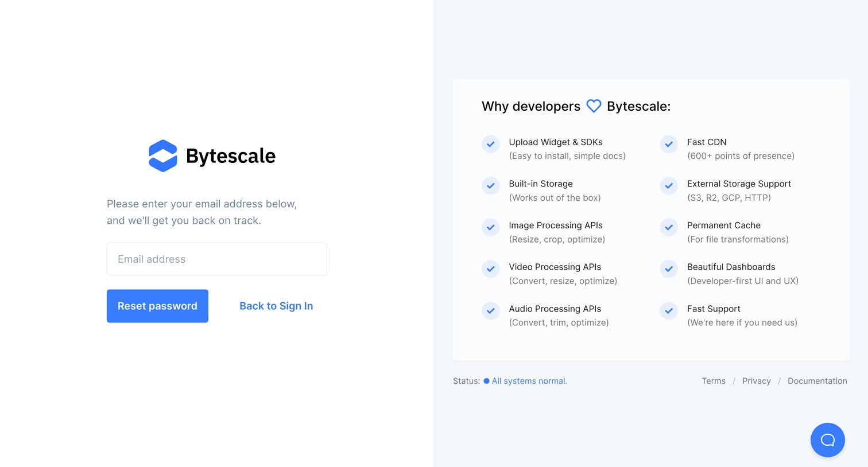This screenshot has height=467, width=868.
Task: Click the Bytescale hexagon logo icon
Action: pos(163,155)
